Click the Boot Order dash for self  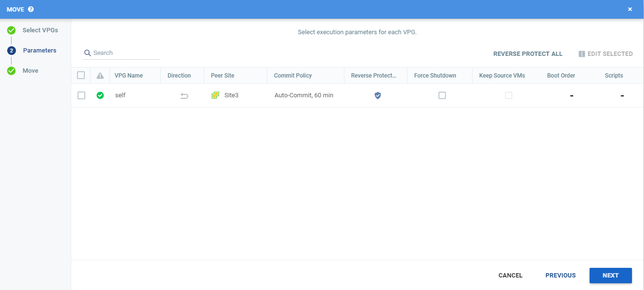click(x=572, y=96)
